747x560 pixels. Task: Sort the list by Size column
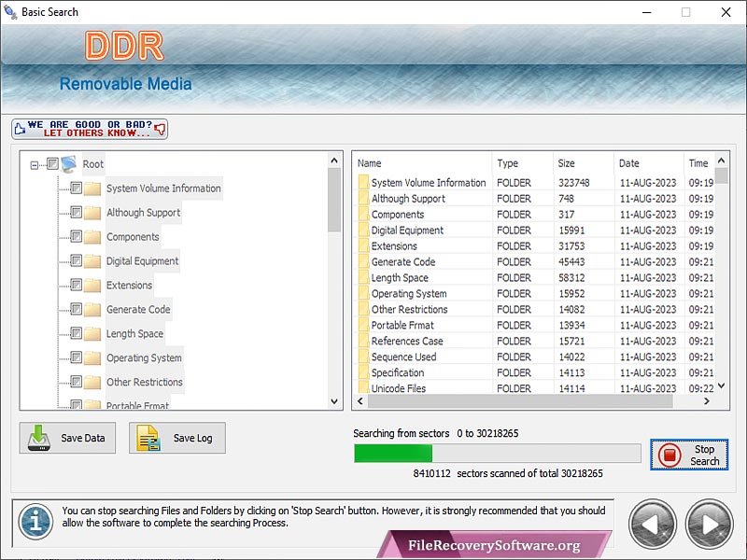[x=584, y=163]
